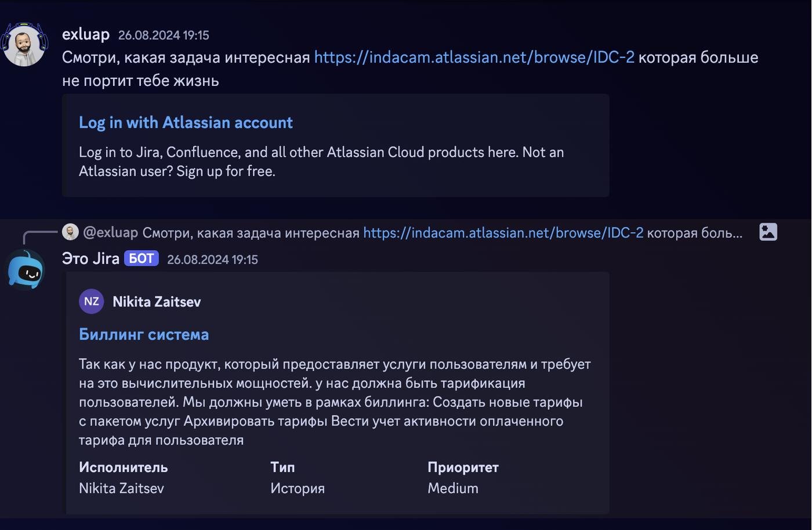Click the Medium priority value
This screenshot has height=530, width=812.
(x=453, y=488)
